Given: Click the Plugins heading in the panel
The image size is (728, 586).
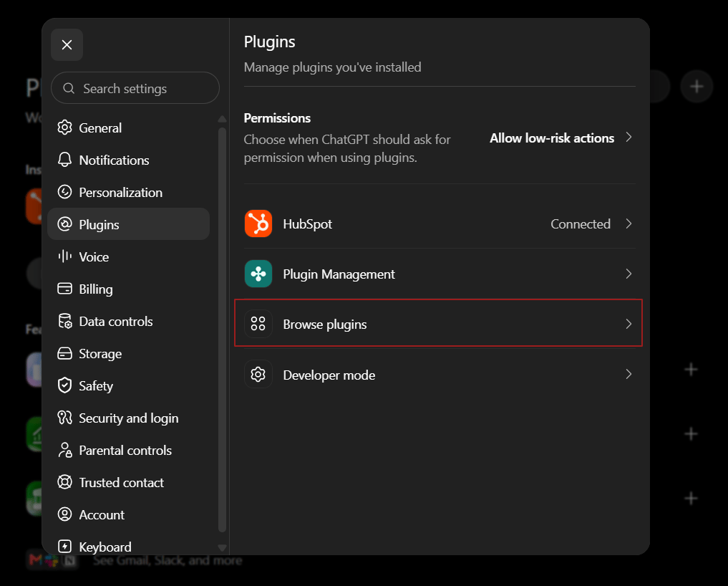Looking at the screenshot, I should click(x=270, y=42).
